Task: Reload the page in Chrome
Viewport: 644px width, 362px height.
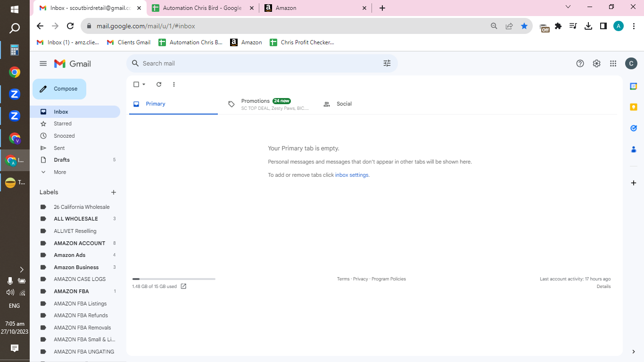Action: click(x=70, y=26)
